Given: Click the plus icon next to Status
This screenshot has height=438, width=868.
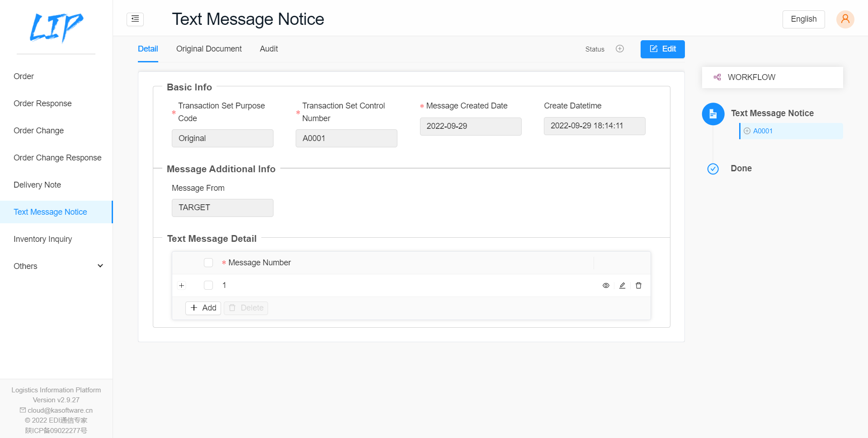Looking at the screenshot, I should [x=620, y=48].
